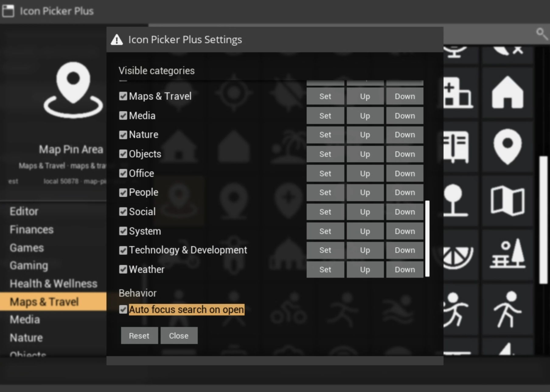Toggle the Media category checkbox

[x=123, y=115]
